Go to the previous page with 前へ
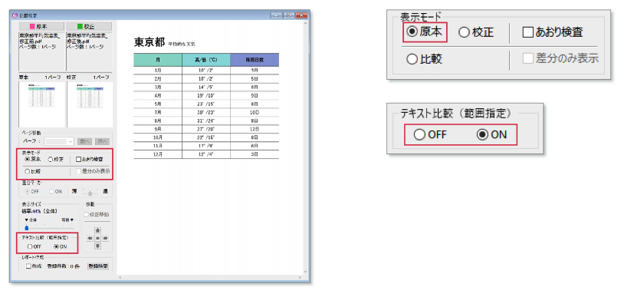The width and height of the screenshot is (644, 294). [x=84, y=141]
